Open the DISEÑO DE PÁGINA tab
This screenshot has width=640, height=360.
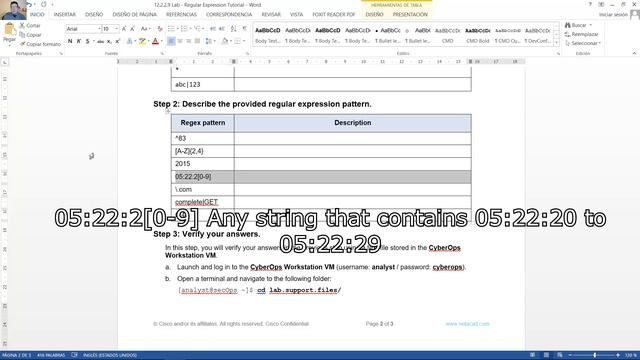pos(134,14)
